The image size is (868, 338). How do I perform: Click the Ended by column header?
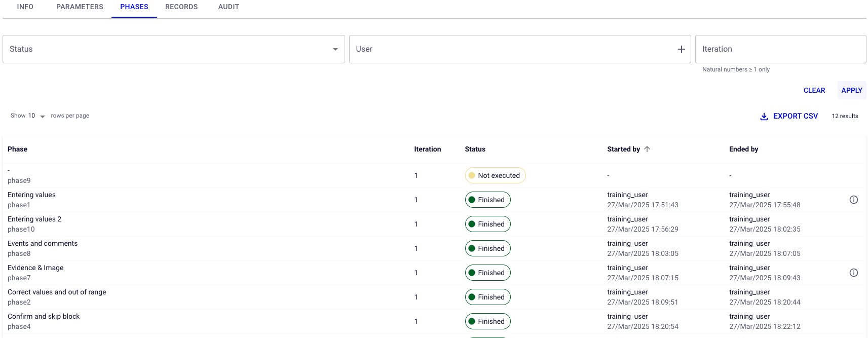[x=743, y=149]
